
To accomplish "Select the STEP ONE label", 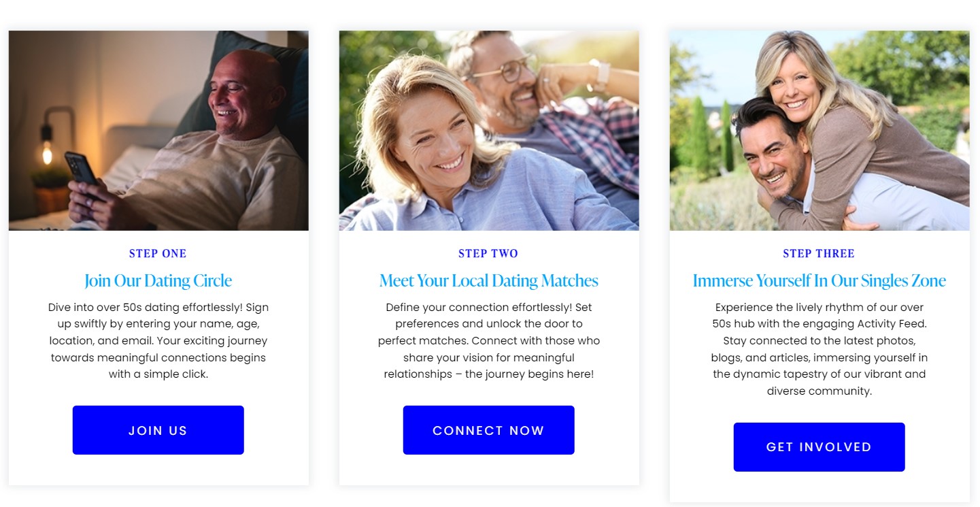I will (158, 254).
